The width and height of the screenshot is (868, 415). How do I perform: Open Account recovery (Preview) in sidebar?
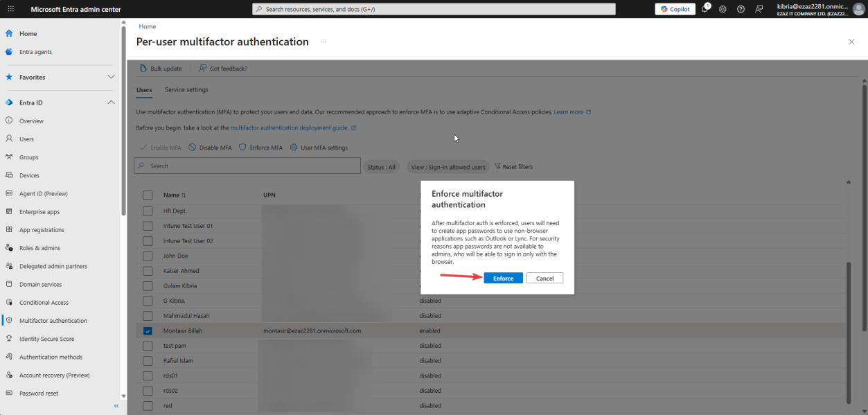pos(54,375)
